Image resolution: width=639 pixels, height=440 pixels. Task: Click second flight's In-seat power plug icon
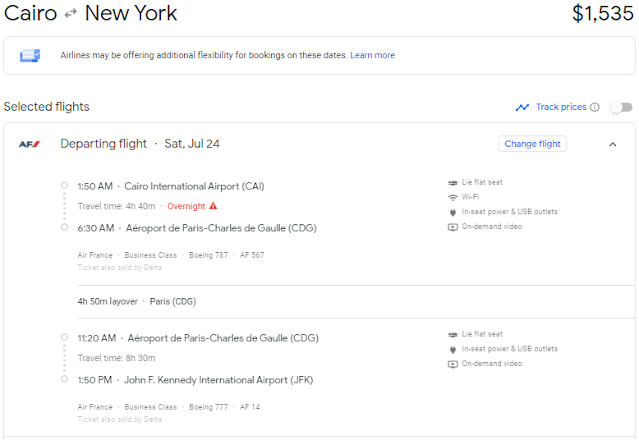coord(452,349)
